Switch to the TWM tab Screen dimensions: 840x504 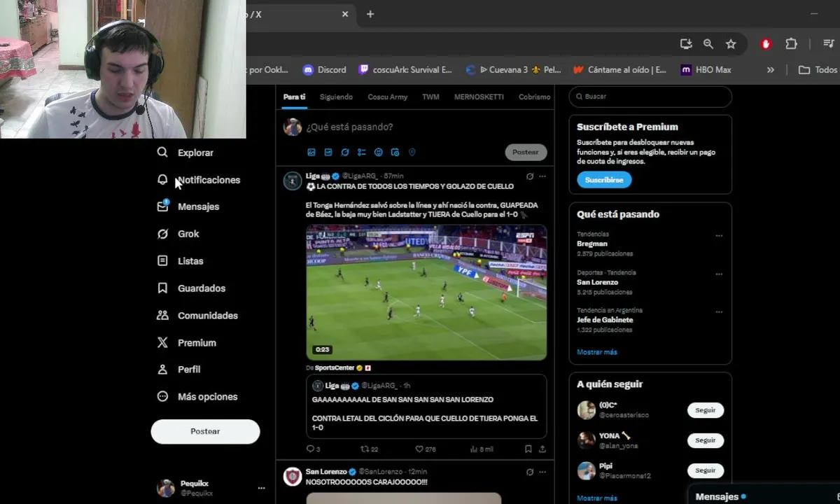(430, 97)
